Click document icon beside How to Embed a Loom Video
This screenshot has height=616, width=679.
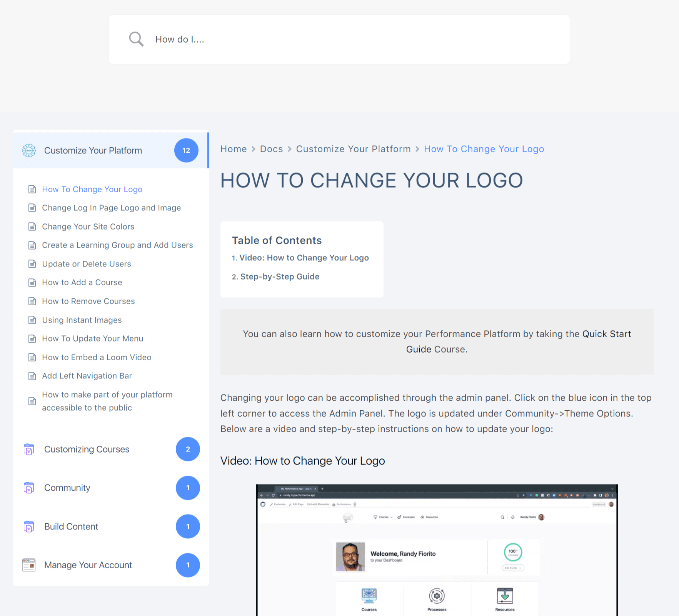point(32,357)
